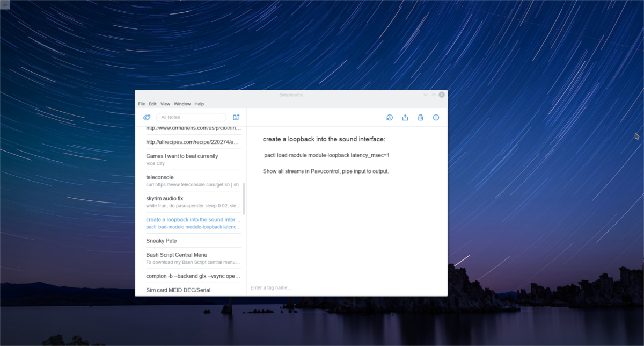Select the 'teleconsole' note

(194, 181)
